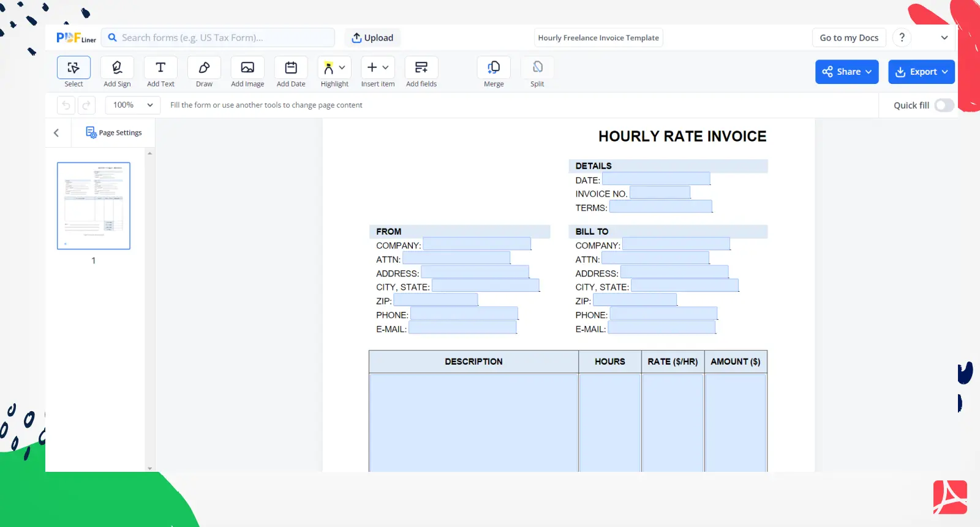Screen dimensions: 980x527
Task: Expand the Export button dropdown arrow
Action: click(944, 72)
